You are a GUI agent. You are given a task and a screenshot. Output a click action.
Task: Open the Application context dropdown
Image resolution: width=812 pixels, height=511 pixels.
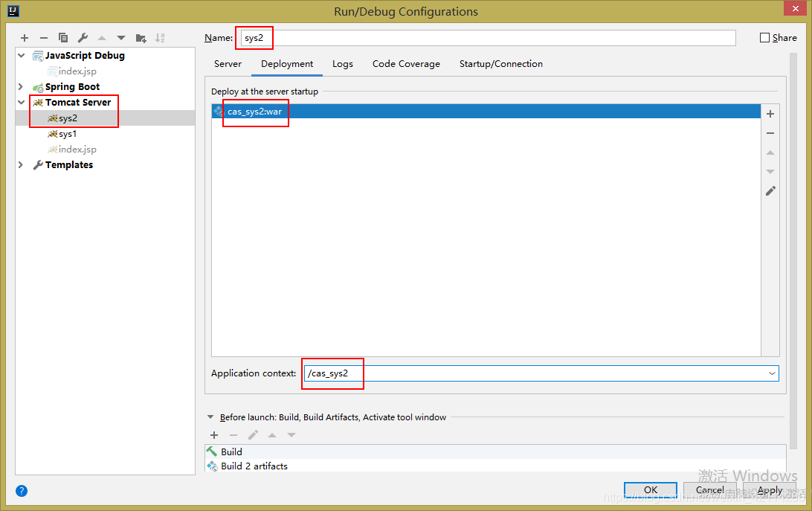pyautogui.click(x=772, y=373)
